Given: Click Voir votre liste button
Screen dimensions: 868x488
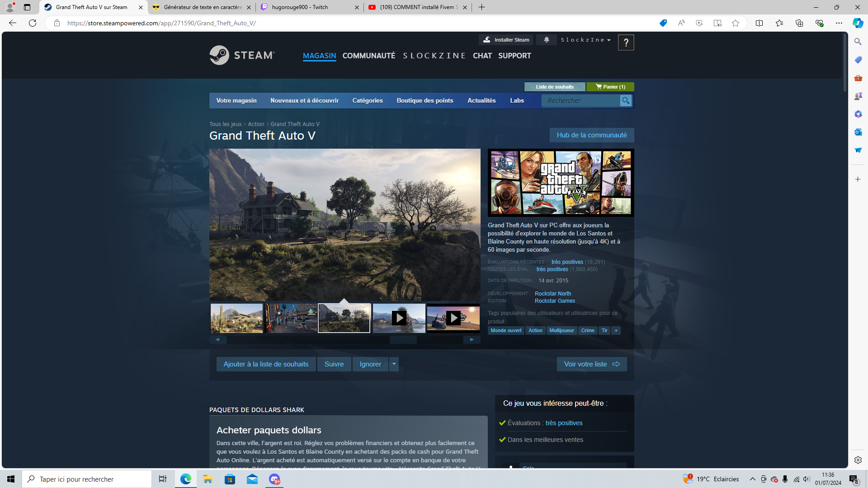Looking at the screenshot, I should 592,364.
